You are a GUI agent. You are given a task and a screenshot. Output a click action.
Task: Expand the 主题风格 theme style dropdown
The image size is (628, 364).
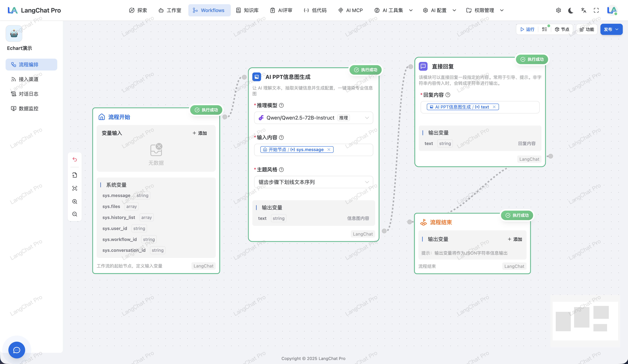pyautogui.click(x=313, y=182)
